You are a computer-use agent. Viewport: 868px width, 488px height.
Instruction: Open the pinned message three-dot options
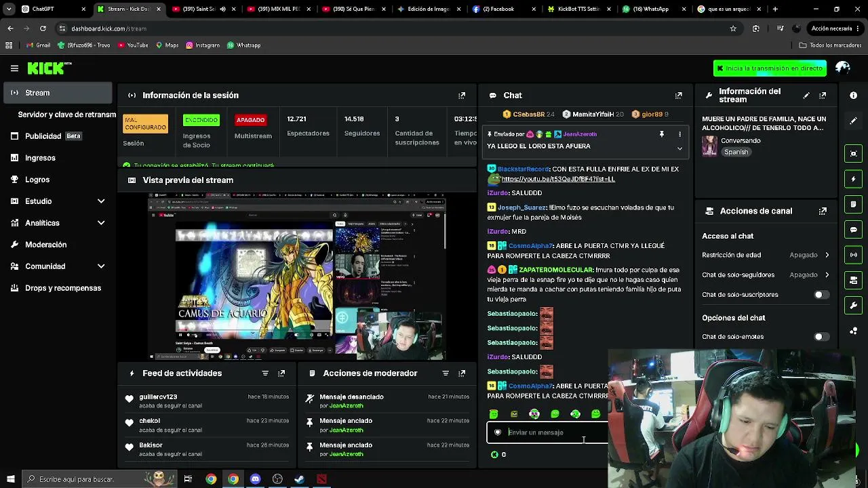[679, 134]
